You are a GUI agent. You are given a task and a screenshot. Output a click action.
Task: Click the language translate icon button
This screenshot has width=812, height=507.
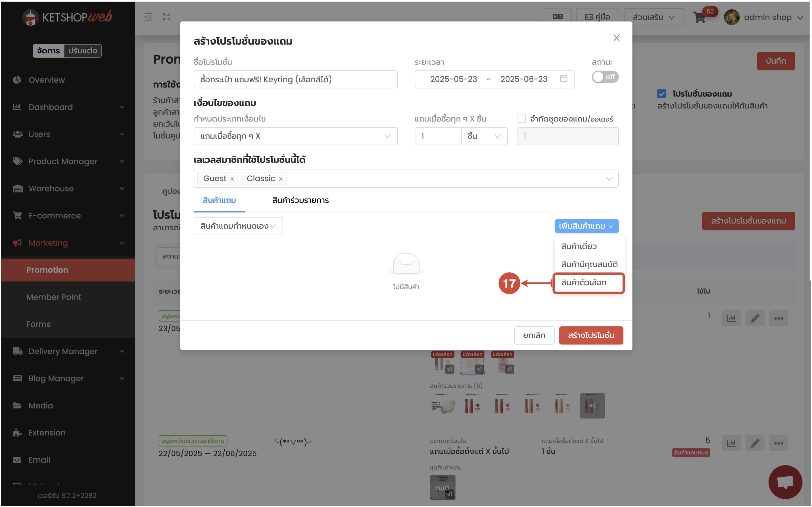pos(557,17)
